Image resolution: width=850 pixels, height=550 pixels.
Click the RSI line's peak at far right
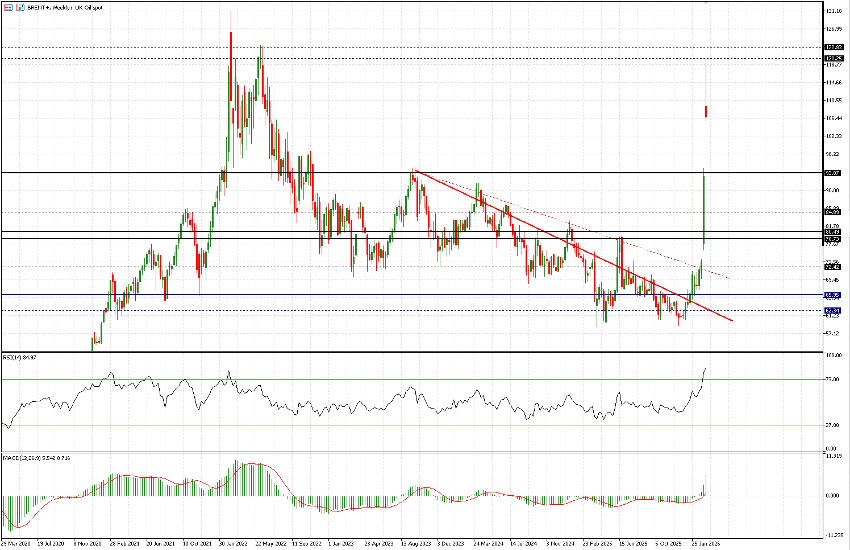(706, 368)
